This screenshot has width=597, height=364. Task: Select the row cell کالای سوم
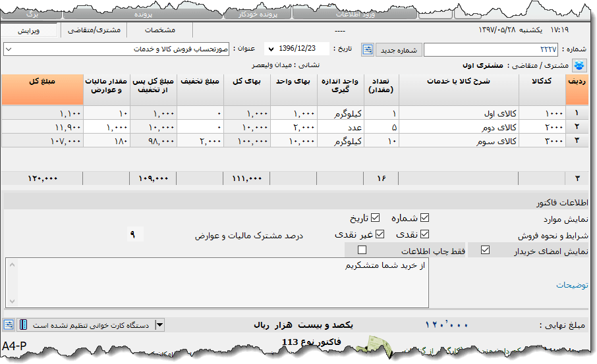(x=459, y=141)
